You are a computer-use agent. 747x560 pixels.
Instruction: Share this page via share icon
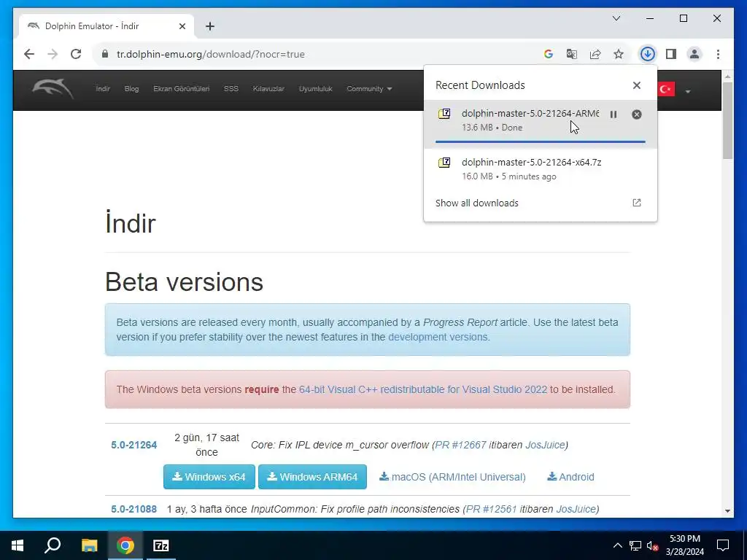(595, 54)
